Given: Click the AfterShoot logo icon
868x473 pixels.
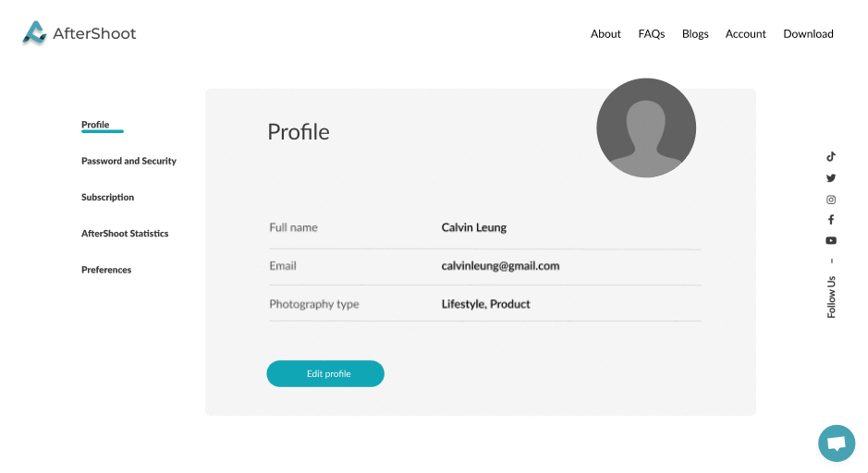Looking at the screenshot, I should tap(35, 33).
